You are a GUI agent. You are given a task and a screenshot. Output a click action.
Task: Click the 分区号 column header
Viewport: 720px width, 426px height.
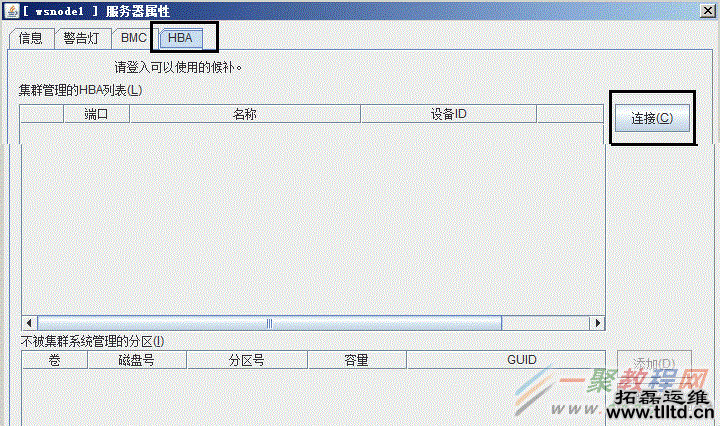[245, 360]
